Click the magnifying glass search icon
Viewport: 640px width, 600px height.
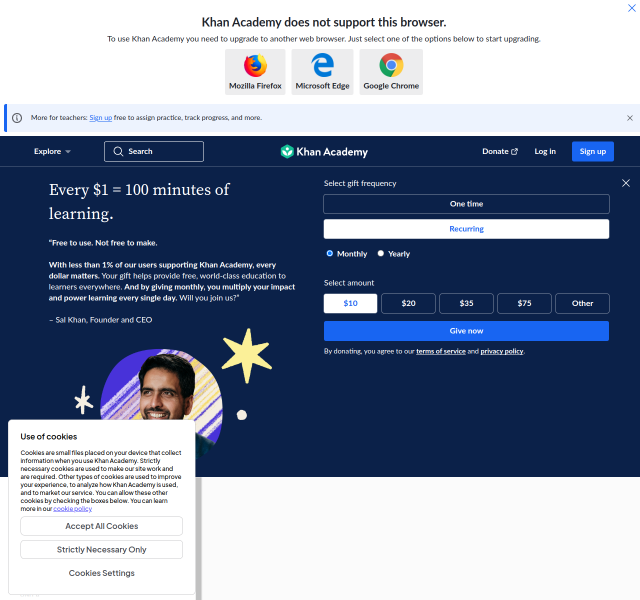[118, 151]
